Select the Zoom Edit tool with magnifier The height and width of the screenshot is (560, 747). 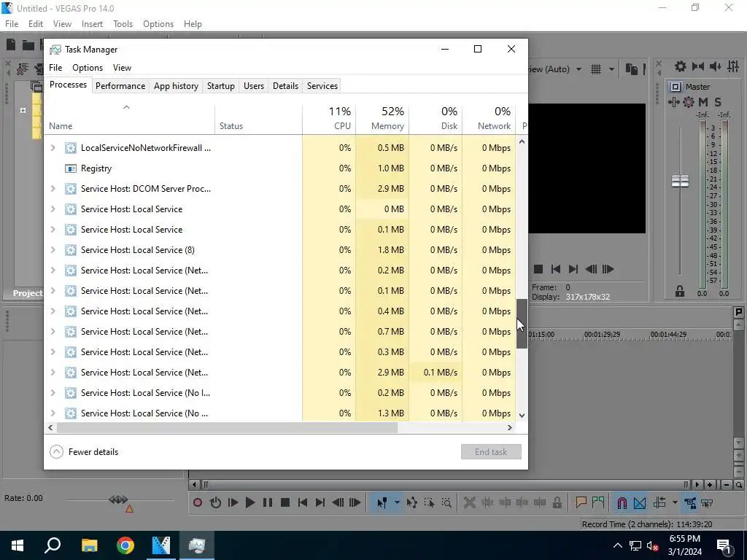446,502
